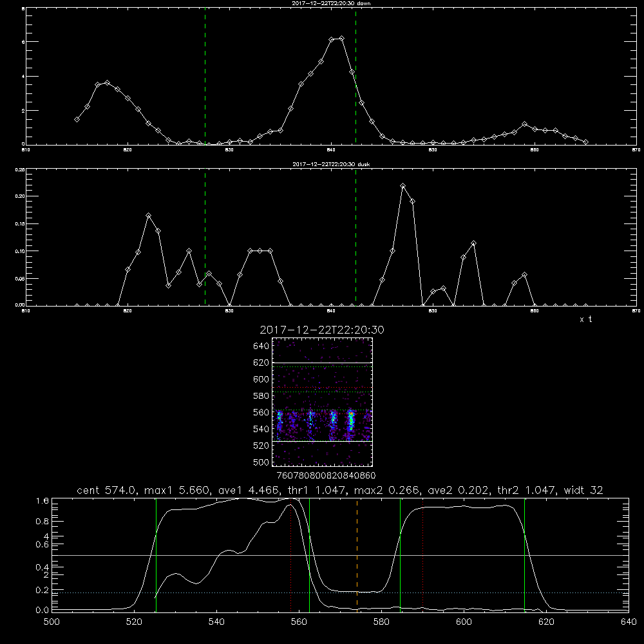This screenshot has height=644, width=644.
Task: Click the "870" label on the dawn plot x-axis
Action: [x=636, y=150]
